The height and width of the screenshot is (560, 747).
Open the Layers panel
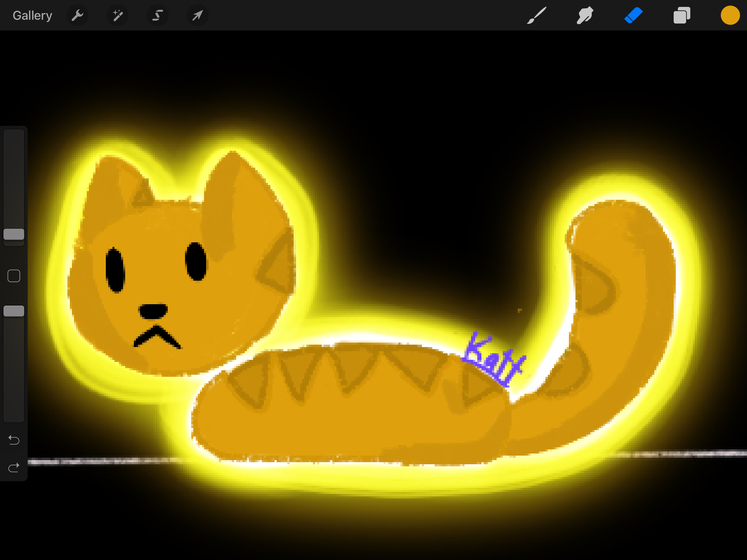(x=682, y=16)
